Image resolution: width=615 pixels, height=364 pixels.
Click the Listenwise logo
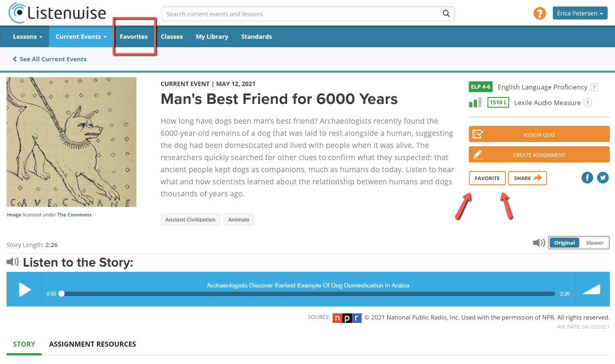[x=57, y=13]
